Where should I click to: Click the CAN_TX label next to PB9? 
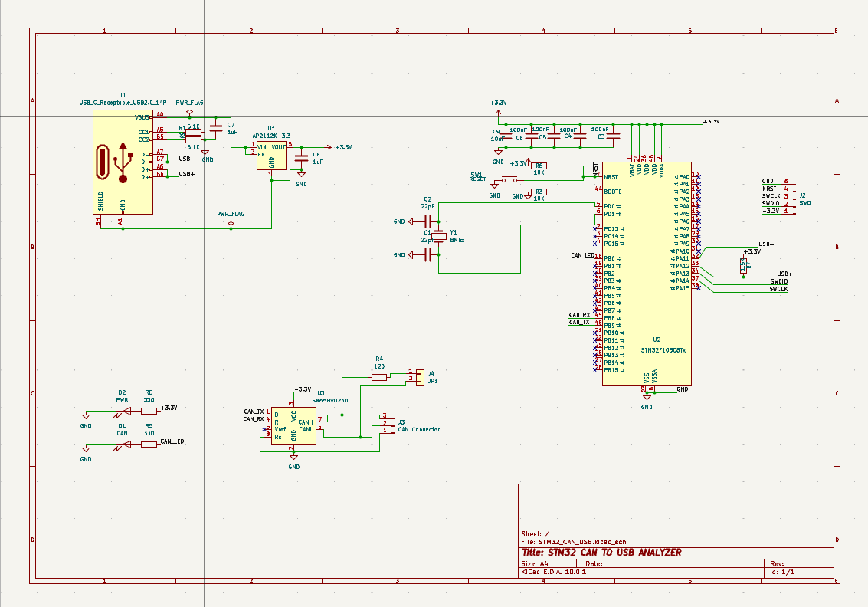(x=579, y=323)
